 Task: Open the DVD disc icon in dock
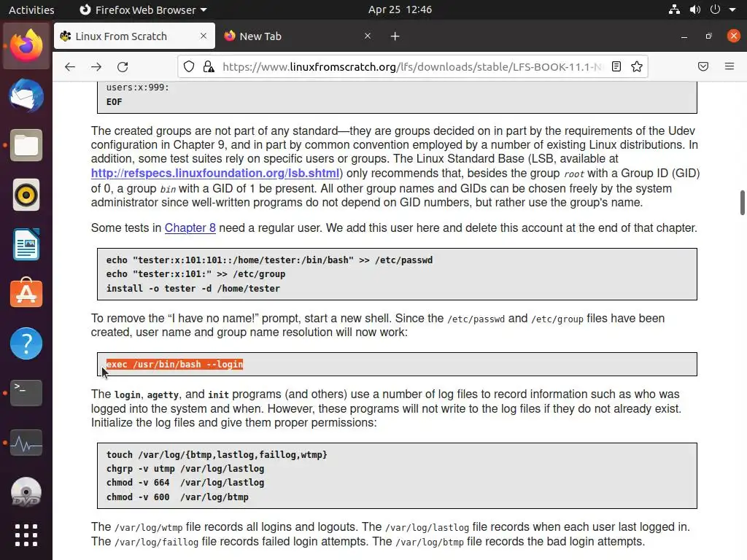pyautogui.click(x=26, y=492)
